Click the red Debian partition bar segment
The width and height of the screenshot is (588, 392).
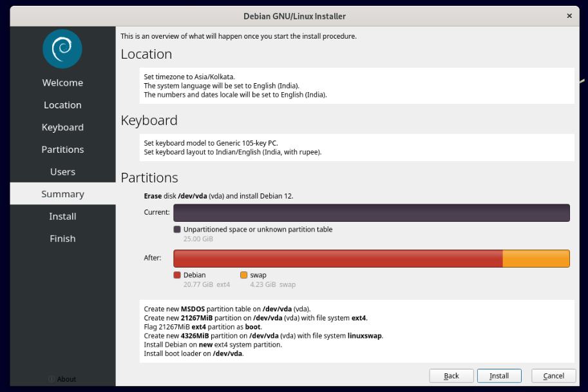[x=338, y=259]
